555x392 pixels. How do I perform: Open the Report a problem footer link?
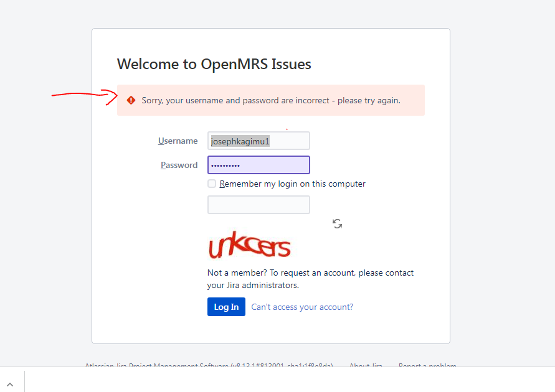point(427,365)
